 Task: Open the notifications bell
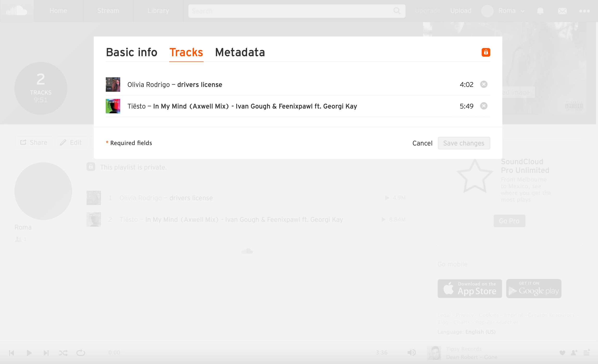[540, 11]
